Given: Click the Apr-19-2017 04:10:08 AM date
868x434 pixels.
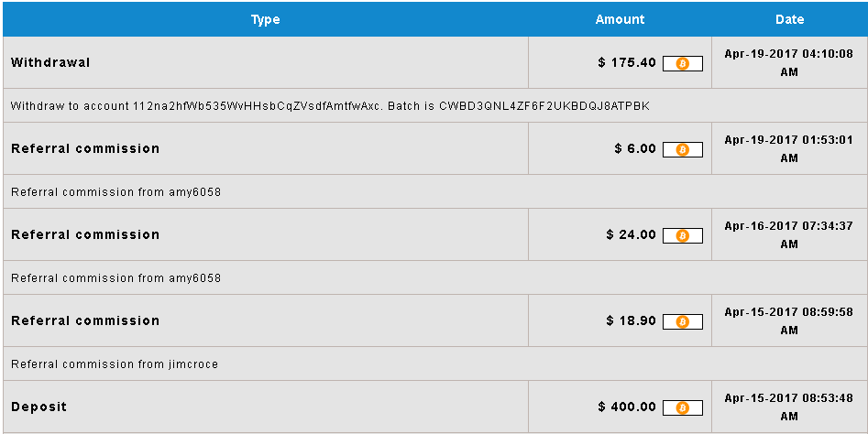Looking at the screenshot, I should (789, 62).
